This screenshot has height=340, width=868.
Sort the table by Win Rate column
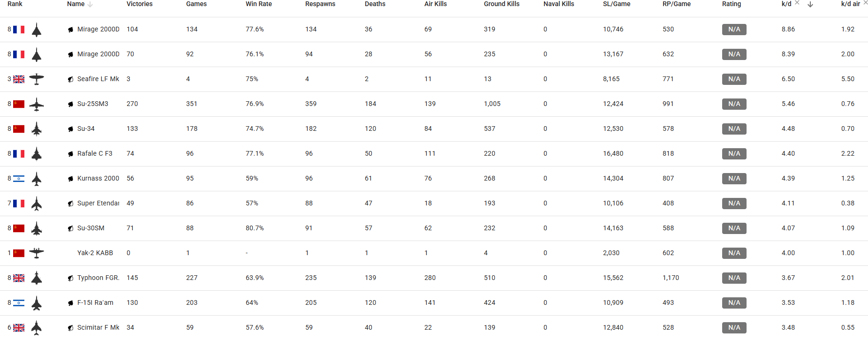[259, 4]
